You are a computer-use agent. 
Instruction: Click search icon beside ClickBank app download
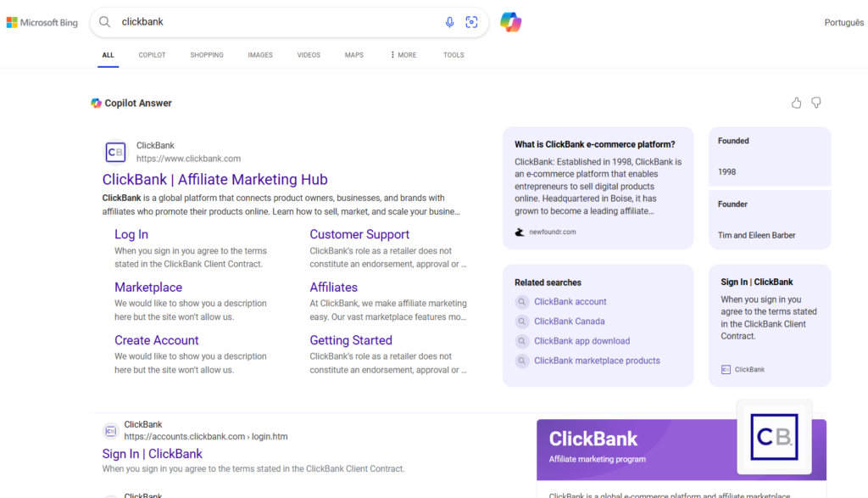[x=521, y=341]
